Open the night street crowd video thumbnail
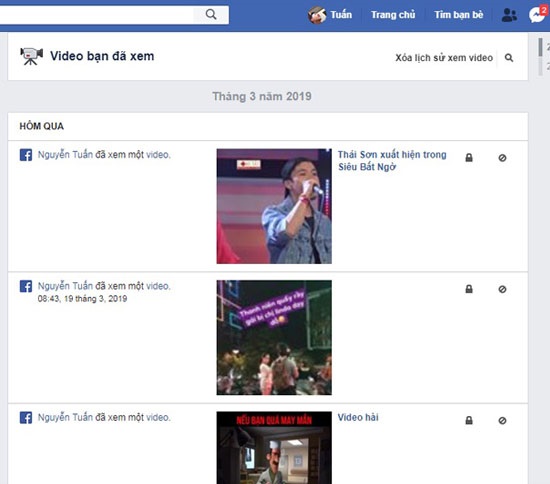This screenshot has height=484, width=550. tap(274, 337)
